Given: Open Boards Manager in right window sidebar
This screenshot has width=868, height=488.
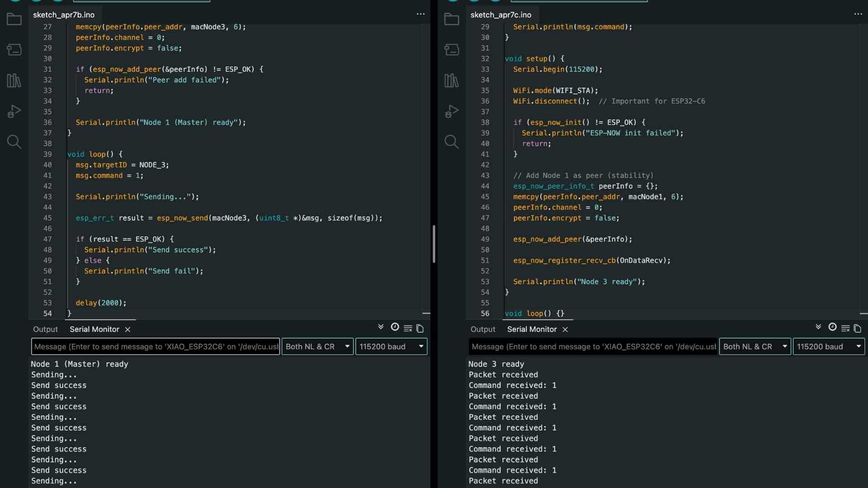Looking at the screenshot, I should click(451, 50).
